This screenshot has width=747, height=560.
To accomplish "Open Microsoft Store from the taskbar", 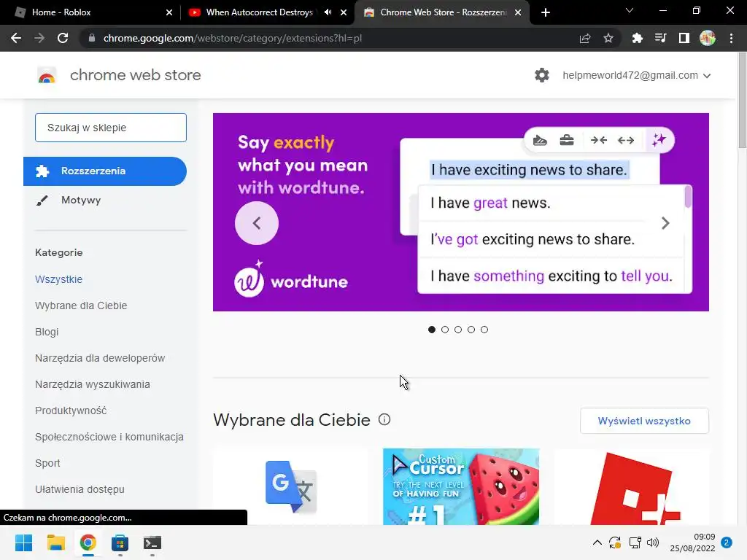I will 120,542.
